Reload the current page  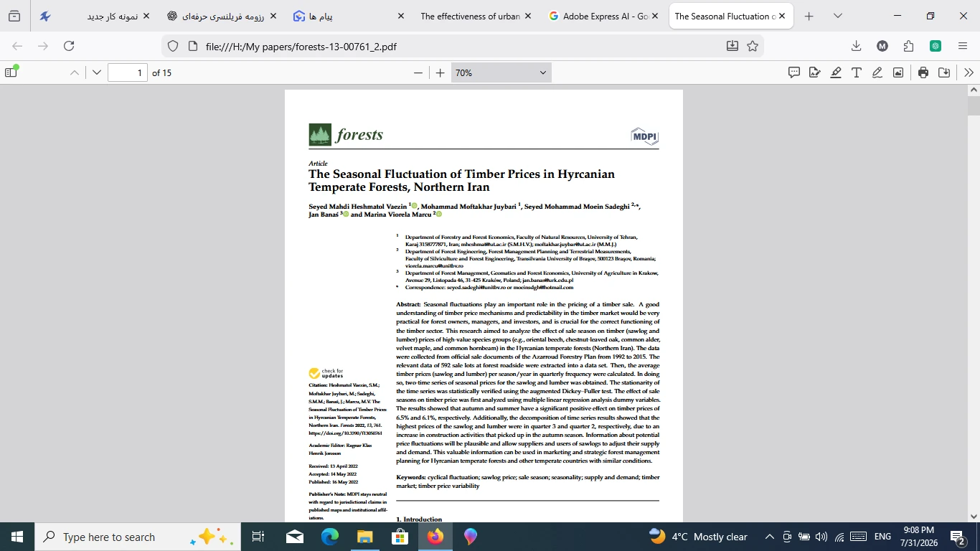click(69, 46)
